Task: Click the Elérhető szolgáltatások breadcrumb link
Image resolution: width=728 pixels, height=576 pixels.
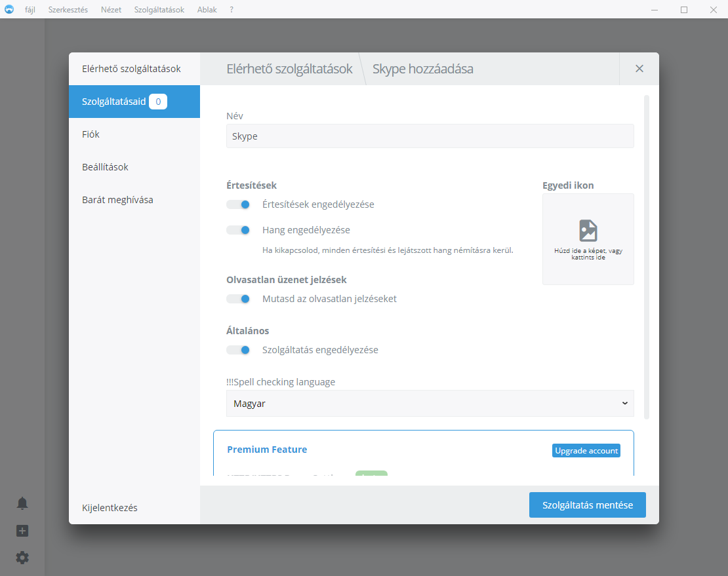Action: [289, 69]
